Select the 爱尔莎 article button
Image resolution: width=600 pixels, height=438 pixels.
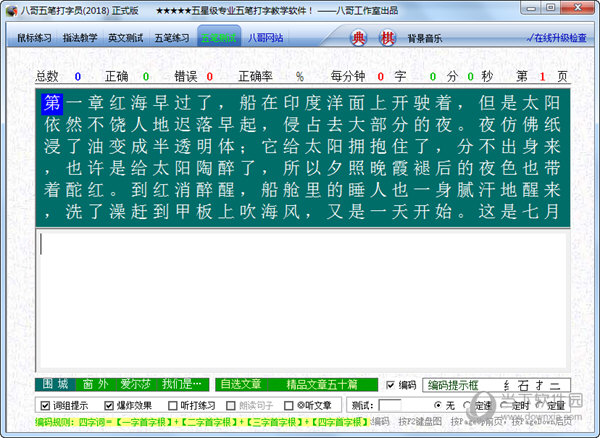click(136, 384)
